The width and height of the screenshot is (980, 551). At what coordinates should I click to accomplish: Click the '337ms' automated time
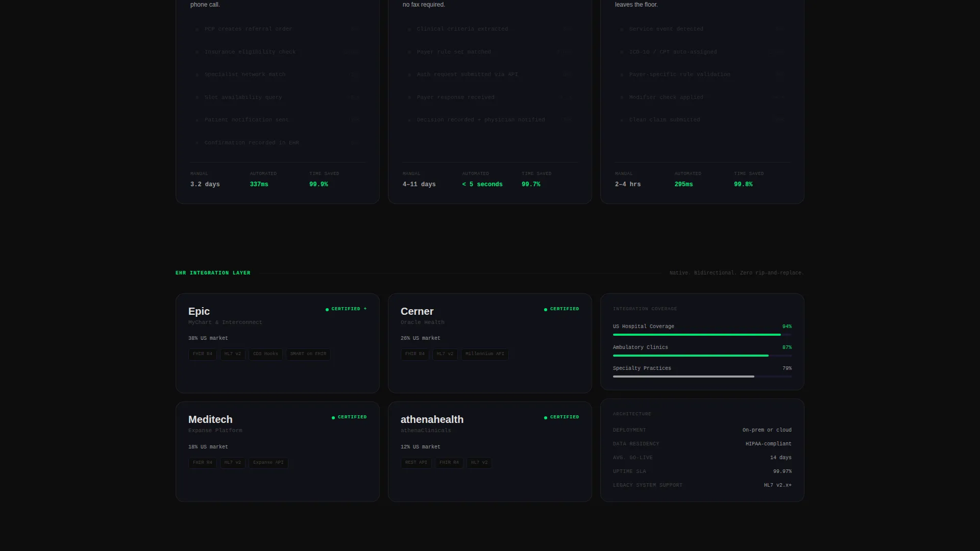click(259, 185)
